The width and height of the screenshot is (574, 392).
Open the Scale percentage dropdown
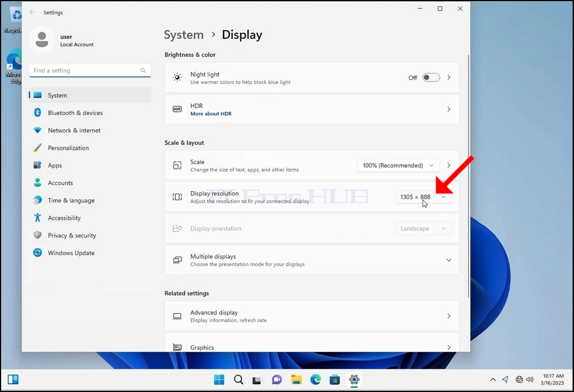click(398, 165)
